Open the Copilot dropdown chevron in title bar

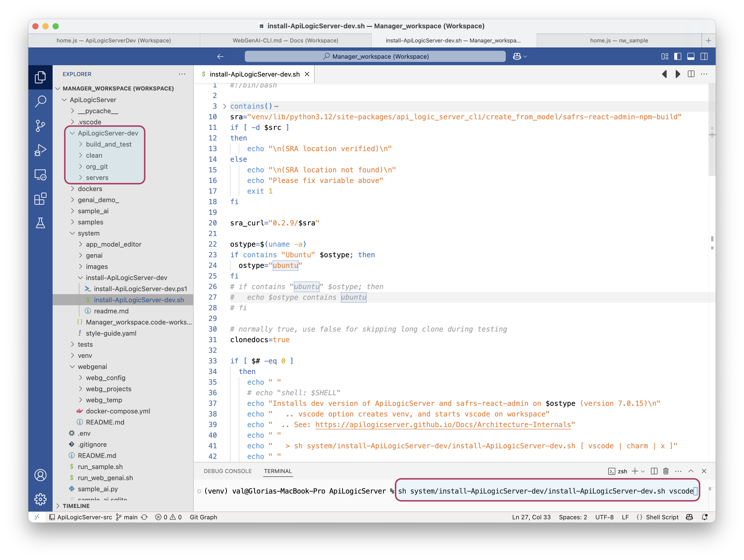tap(525, 56)
